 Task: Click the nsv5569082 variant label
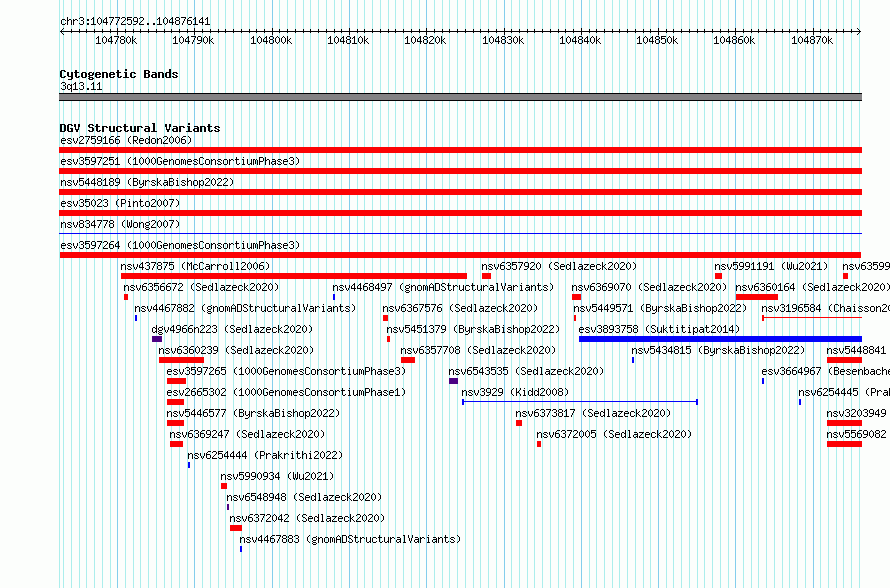tap(856, 434)
